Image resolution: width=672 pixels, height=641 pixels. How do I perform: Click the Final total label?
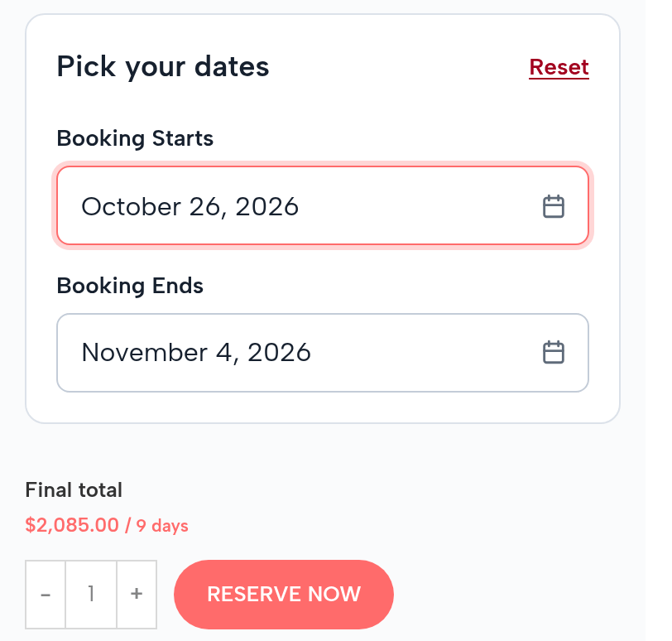click(74, 490)
